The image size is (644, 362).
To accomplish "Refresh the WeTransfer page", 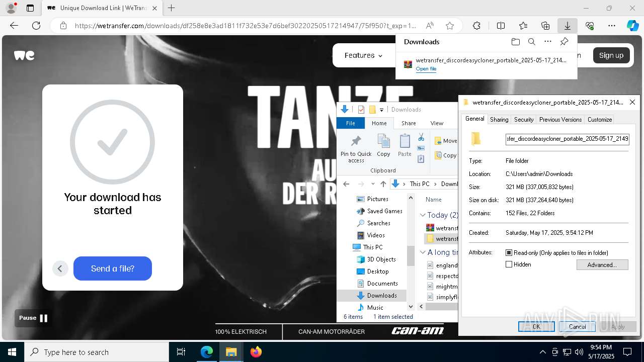I will click(36, 26).
